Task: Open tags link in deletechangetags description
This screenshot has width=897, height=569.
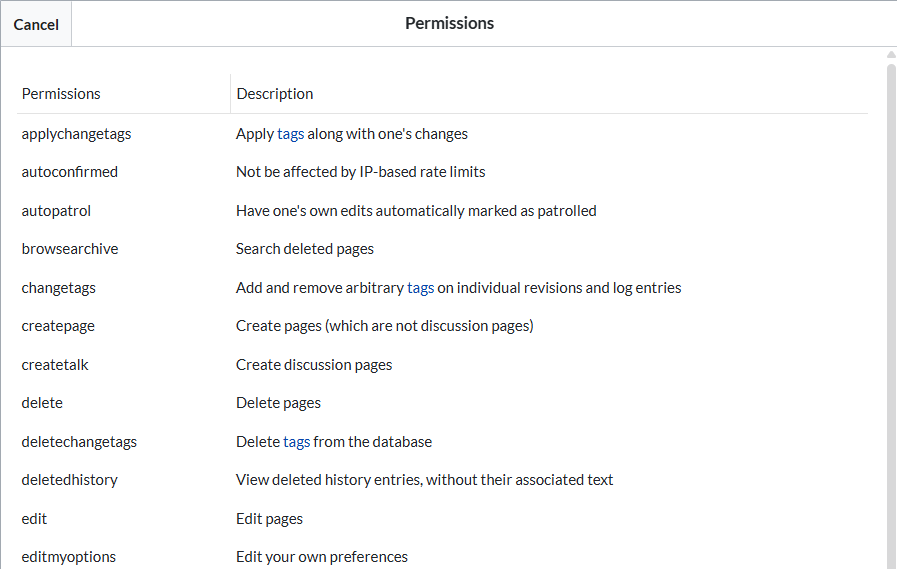Action: [x=296, y=441]
